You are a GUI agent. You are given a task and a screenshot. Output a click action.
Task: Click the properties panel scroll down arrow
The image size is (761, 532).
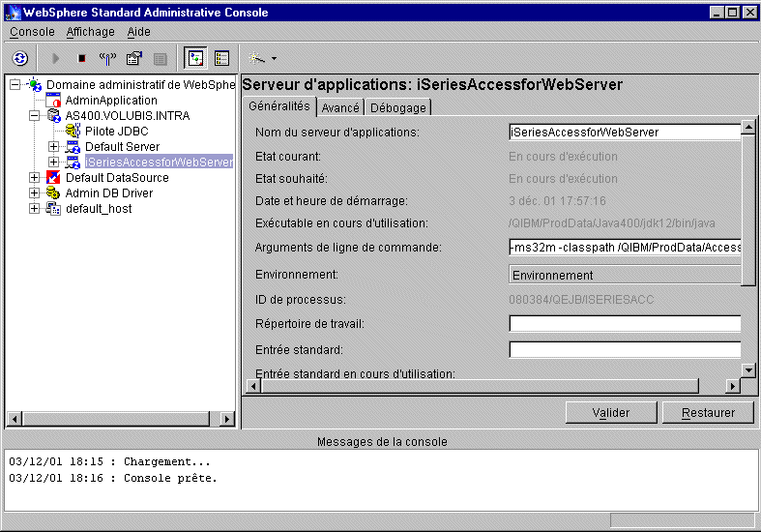[748, 370]
